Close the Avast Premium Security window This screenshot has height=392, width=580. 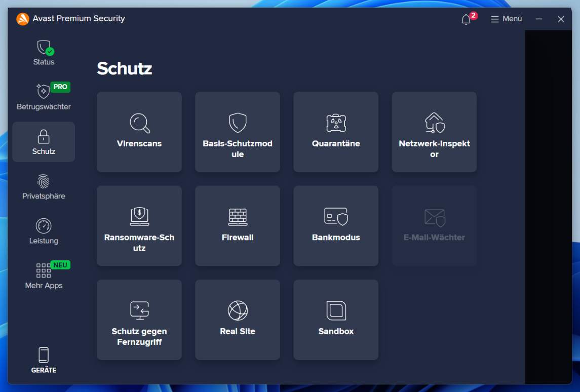[x=561, y=19]
